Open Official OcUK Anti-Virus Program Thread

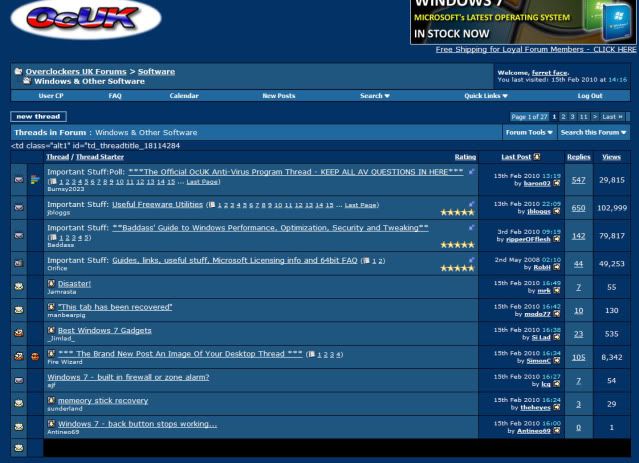tap(295, 172)
